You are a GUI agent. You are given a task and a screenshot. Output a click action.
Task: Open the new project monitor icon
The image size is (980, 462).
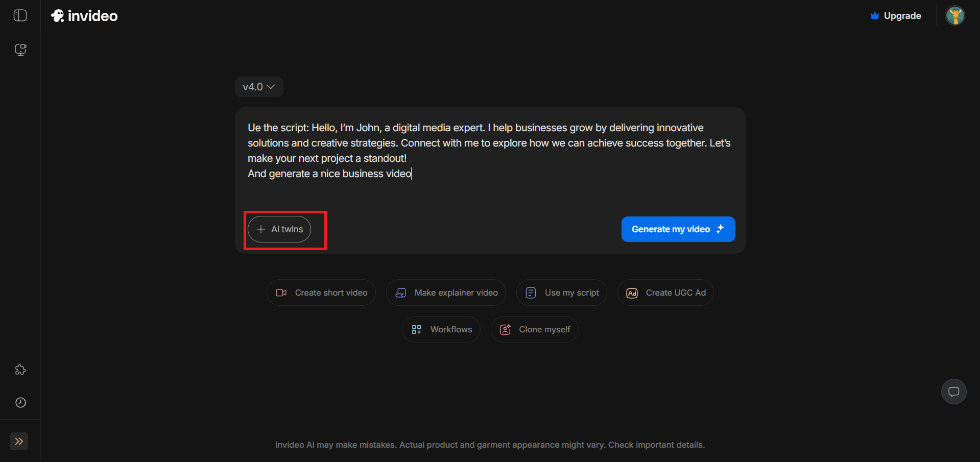coord(20,50)
